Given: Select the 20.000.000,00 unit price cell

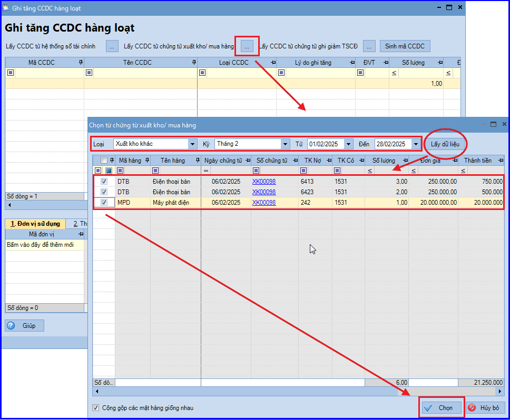Looking at the screenshot, I should (x=433, y=202).
